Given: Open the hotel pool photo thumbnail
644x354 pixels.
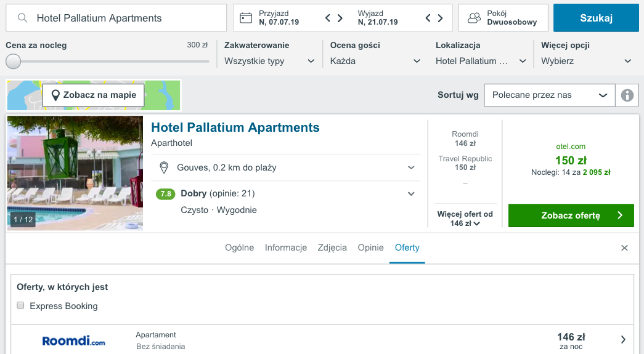Looking at the screenshot, I should [75, 173].
